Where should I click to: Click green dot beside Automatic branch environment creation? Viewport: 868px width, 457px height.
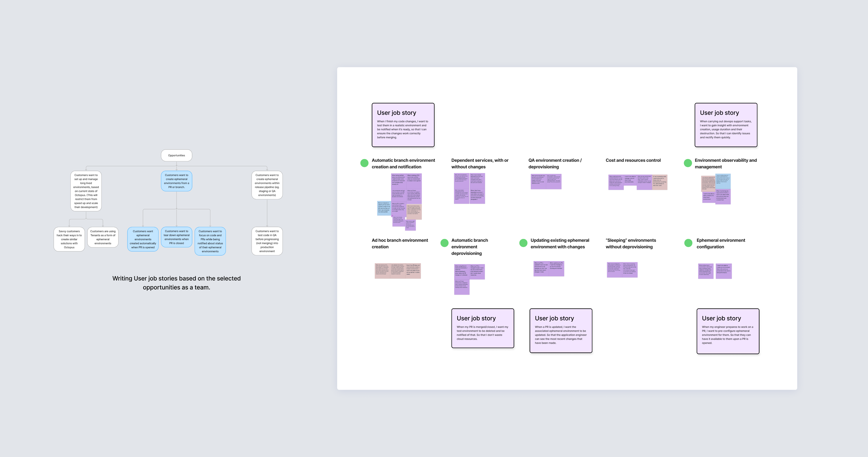(364, 163)
